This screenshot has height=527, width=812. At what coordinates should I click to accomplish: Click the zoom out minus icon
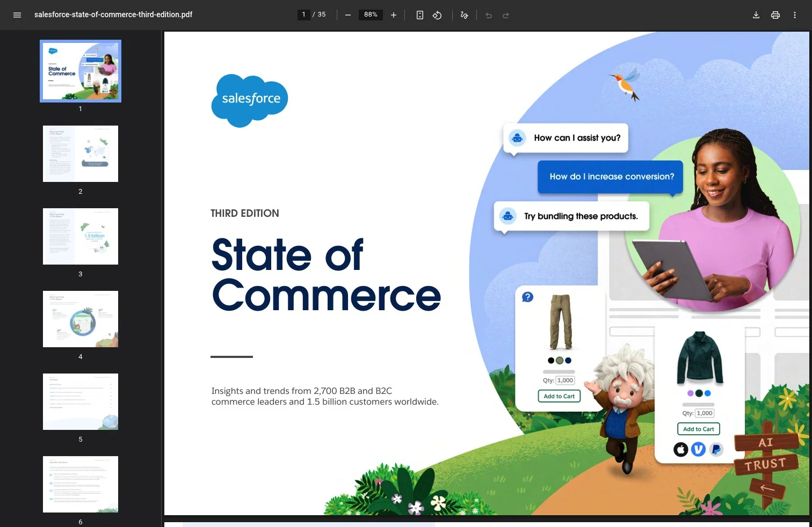click(348, 15)
